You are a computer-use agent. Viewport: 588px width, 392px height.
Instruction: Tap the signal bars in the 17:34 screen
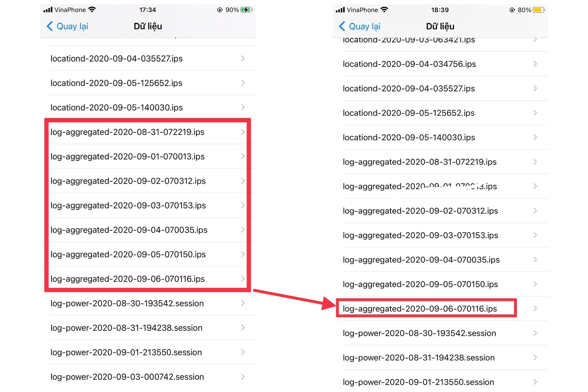[48, 10]
